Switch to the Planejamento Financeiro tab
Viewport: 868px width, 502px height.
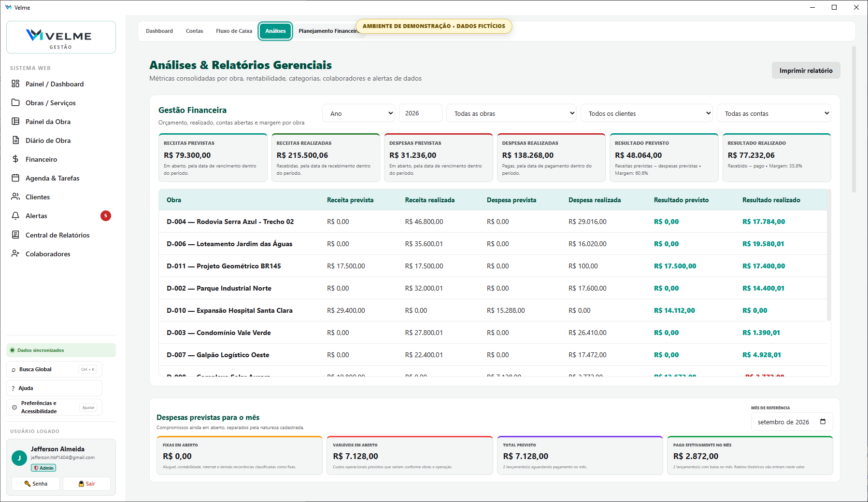point(328,31)
